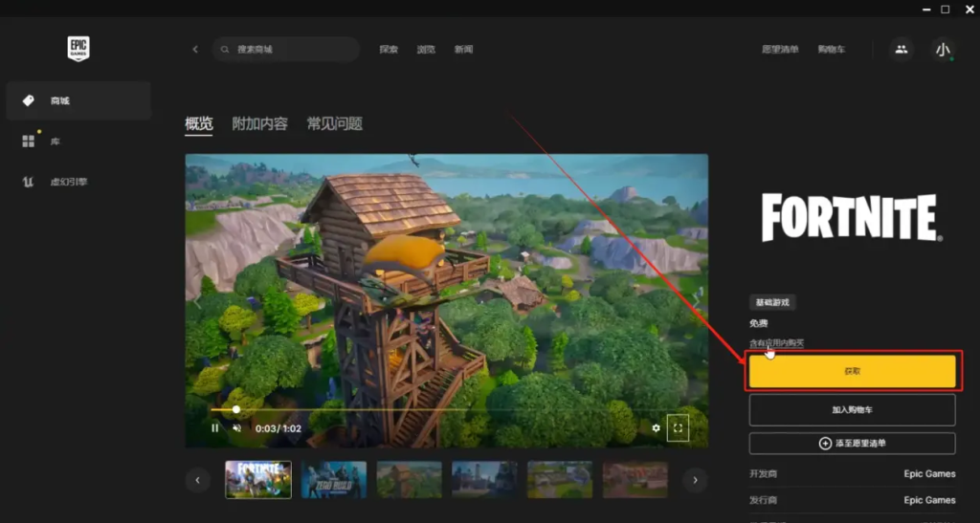Open the 探索 Discover menu
Viewport: 980px width, 523px height.
click(389, 50)
